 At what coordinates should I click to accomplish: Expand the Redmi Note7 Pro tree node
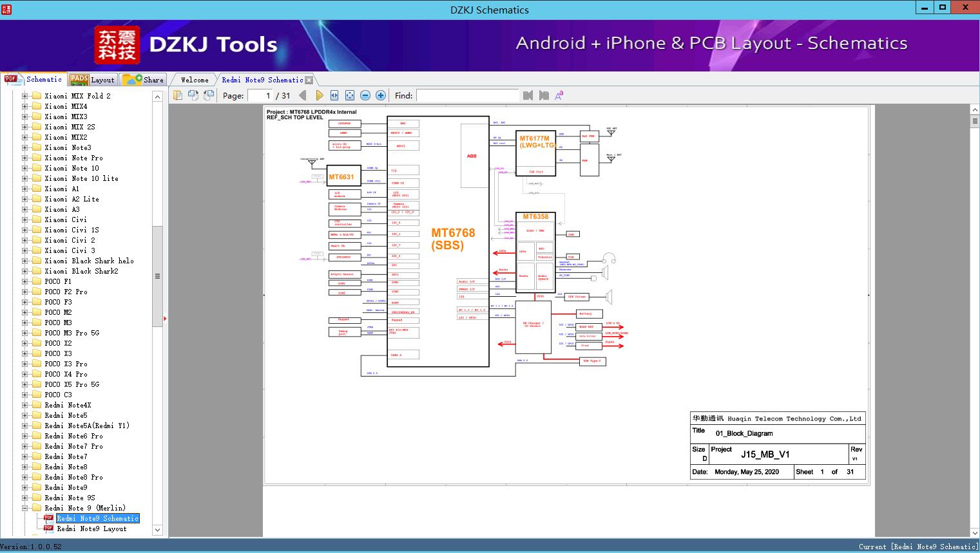[24, 446]
